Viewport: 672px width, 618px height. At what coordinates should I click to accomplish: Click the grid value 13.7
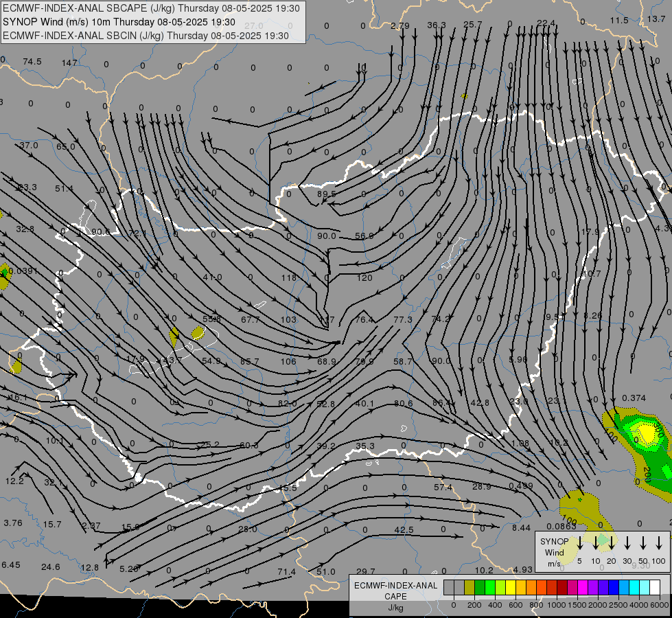[656, 19]
